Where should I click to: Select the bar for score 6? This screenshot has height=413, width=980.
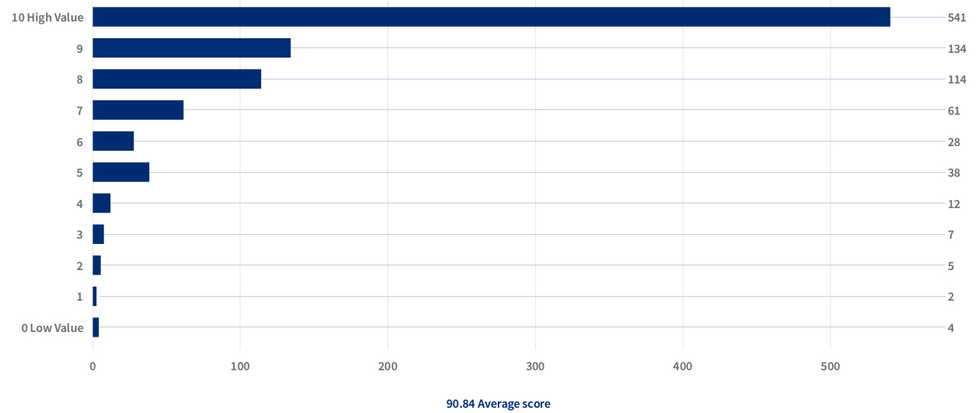[x=113, y=141]
